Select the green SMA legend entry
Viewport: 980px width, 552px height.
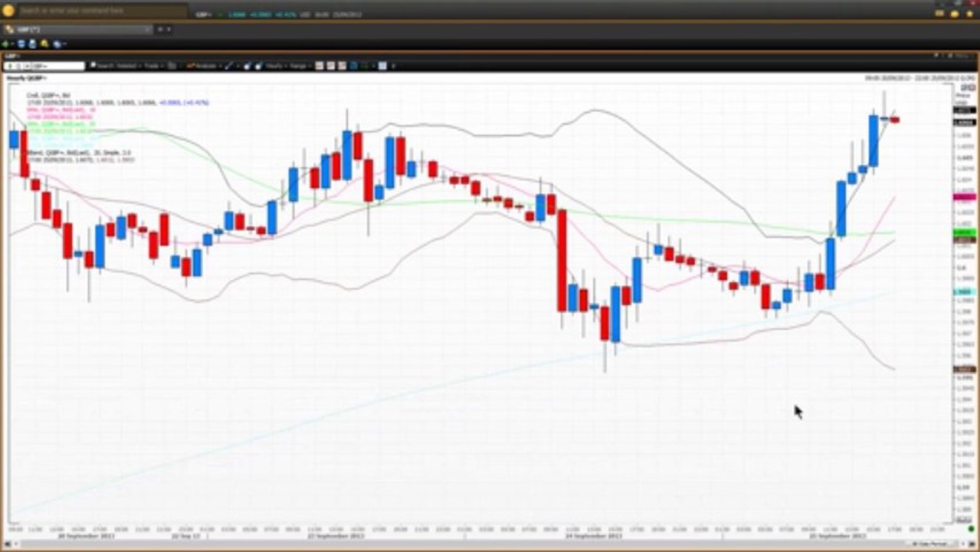click(61, 123)
